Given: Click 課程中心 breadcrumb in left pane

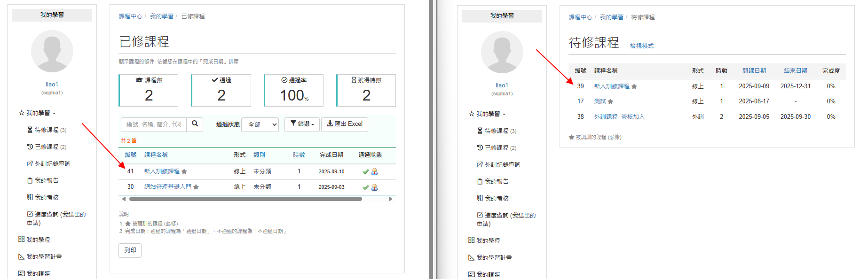Looking at the screenshot, I should 130,16.
